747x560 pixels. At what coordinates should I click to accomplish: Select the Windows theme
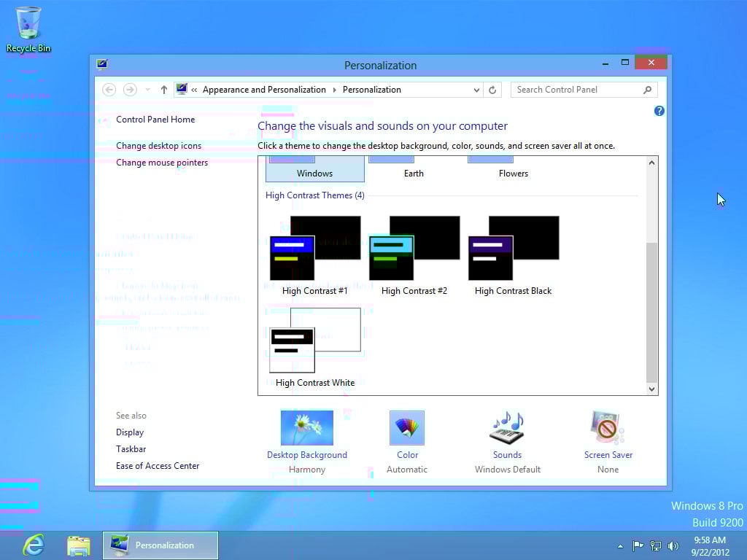point(315,169)
